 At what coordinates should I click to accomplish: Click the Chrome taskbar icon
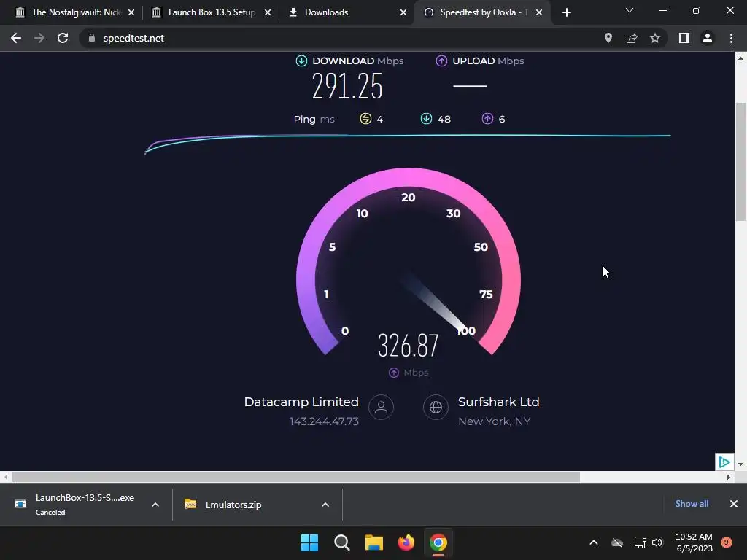(x=438, y=542)
